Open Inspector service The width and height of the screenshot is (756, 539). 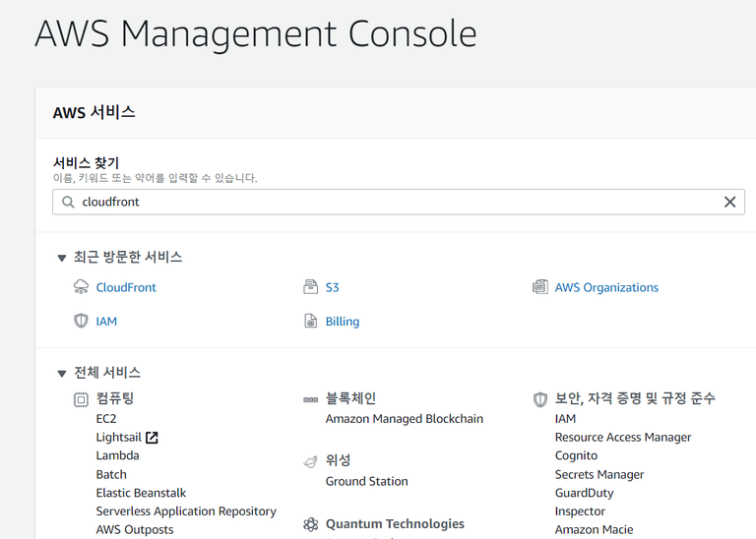580,511
